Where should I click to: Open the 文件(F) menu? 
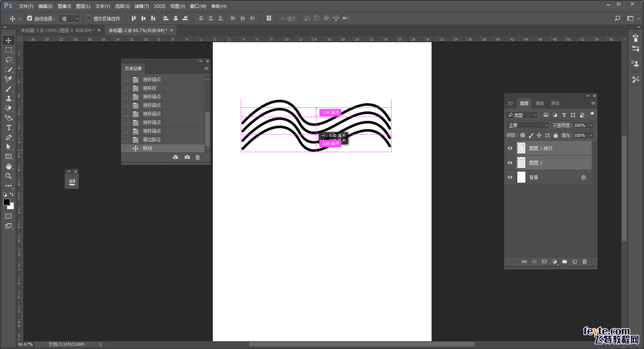pyautogui.click(x=26, y=6)
